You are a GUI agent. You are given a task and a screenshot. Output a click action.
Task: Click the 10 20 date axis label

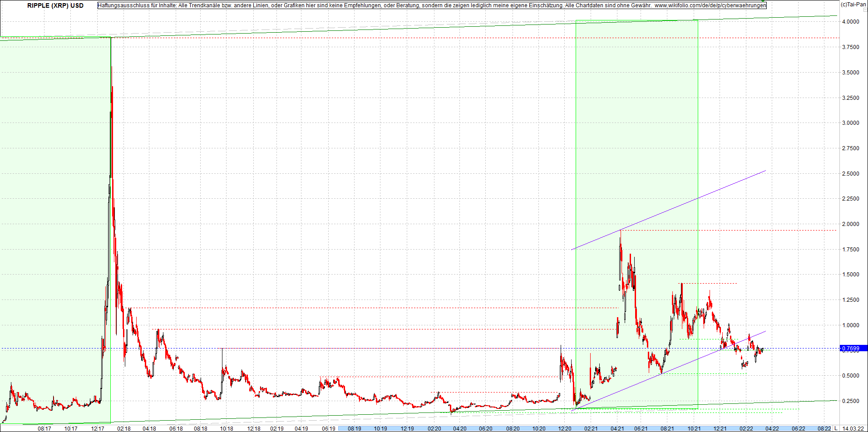coord(539,428)
